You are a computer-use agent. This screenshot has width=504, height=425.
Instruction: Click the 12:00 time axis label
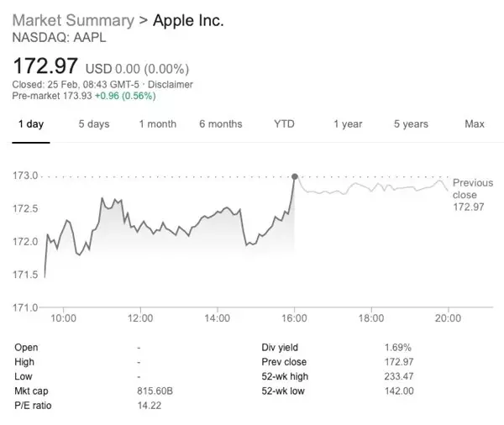pos(140,319)
